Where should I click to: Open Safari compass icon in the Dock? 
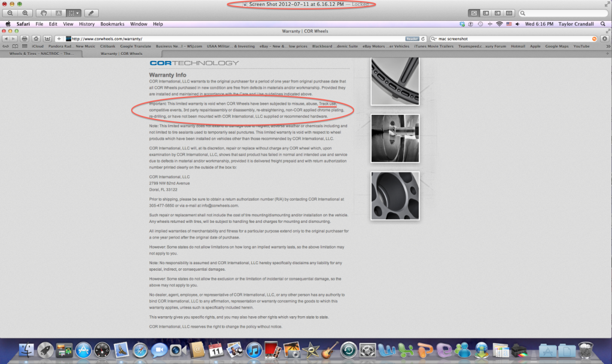click(x=140, y=350)
